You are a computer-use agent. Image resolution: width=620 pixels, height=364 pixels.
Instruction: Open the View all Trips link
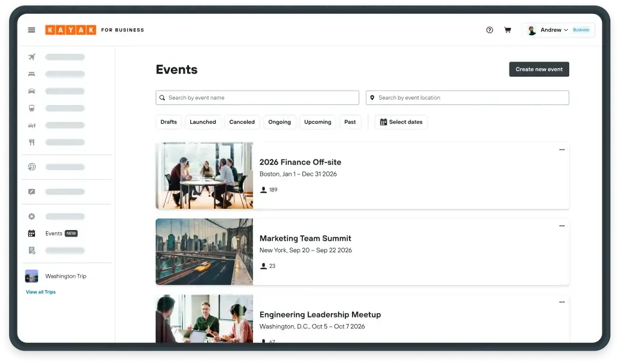click(40, 292)
